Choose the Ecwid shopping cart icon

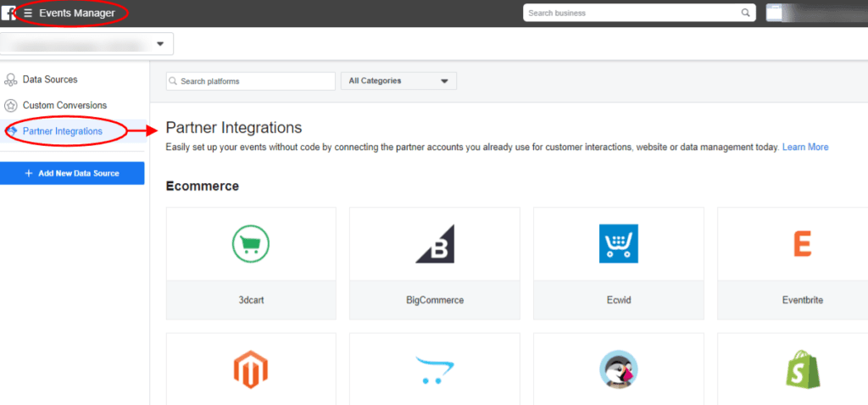pyautogui.click(x=618, y=244)
